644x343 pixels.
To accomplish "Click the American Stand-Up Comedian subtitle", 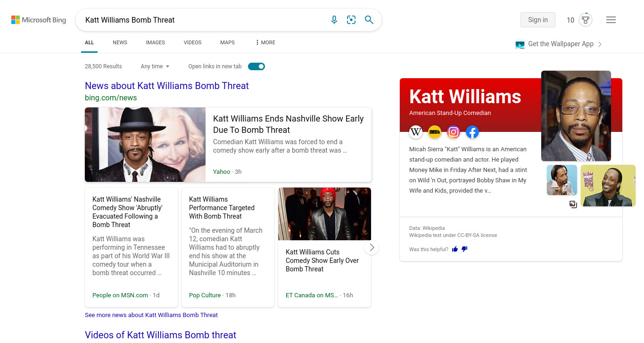I will coord(450,113).
